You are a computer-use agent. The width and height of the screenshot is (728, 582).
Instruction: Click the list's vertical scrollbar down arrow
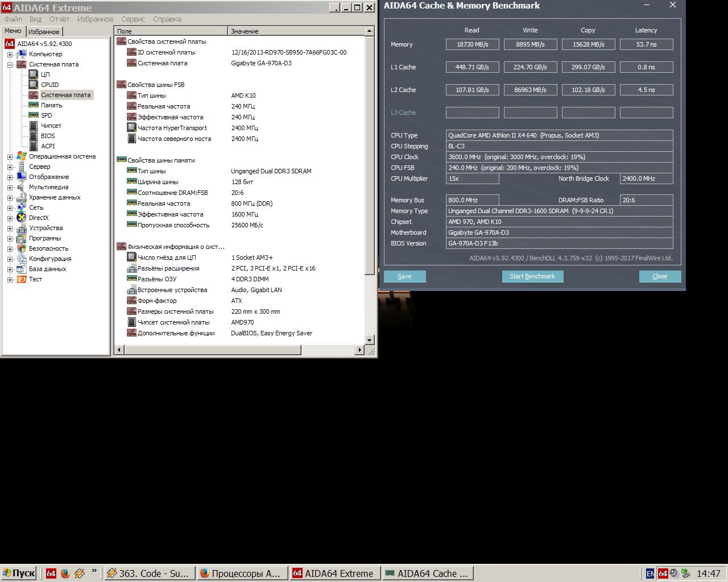(x=370, y=340)
